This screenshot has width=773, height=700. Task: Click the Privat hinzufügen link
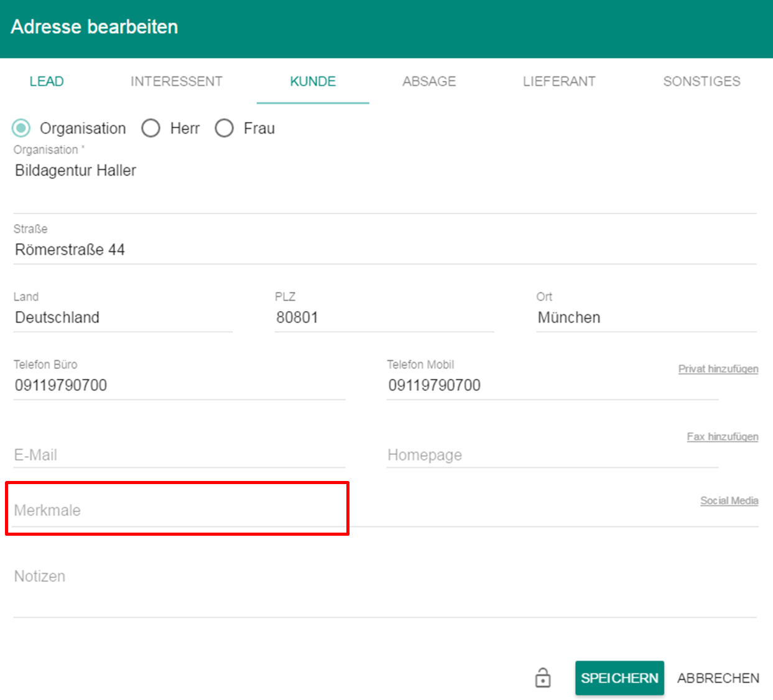718,369
